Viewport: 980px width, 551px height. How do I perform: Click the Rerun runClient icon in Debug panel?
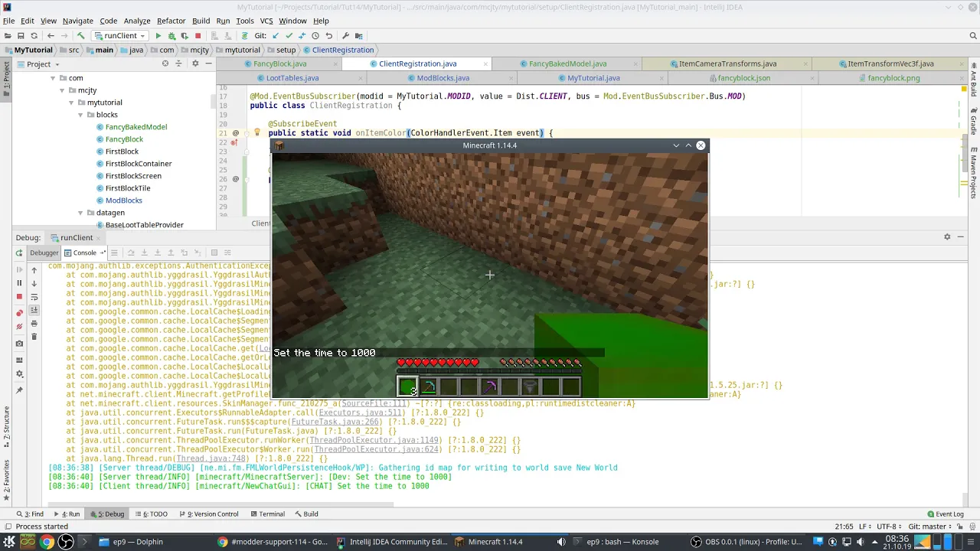point(19,253)
